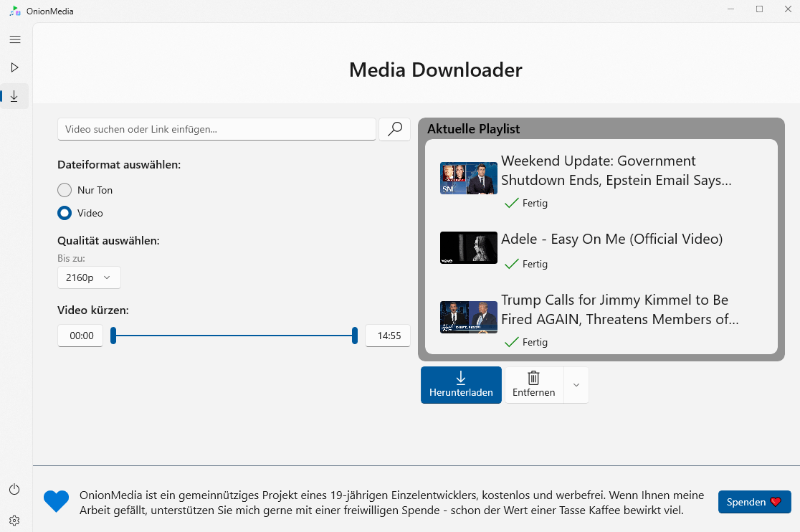
Task: Click the search magnifier icon
Action: [394, 129]
